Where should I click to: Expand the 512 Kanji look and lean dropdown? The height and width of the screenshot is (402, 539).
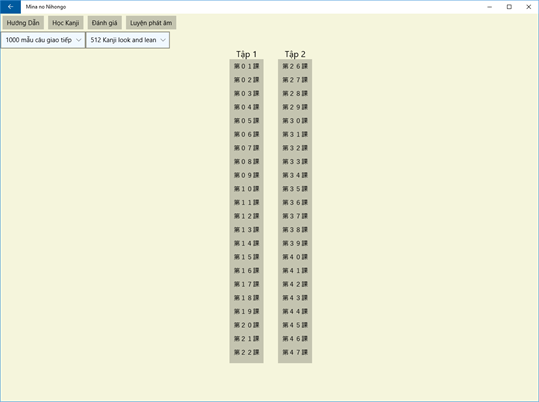[x=128, y=40]
